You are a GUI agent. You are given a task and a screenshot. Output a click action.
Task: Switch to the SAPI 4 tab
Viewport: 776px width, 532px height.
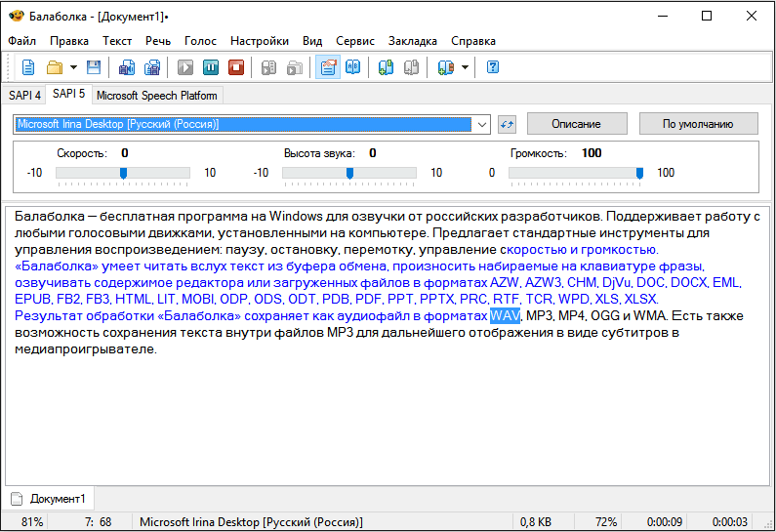tap(24, 96)
